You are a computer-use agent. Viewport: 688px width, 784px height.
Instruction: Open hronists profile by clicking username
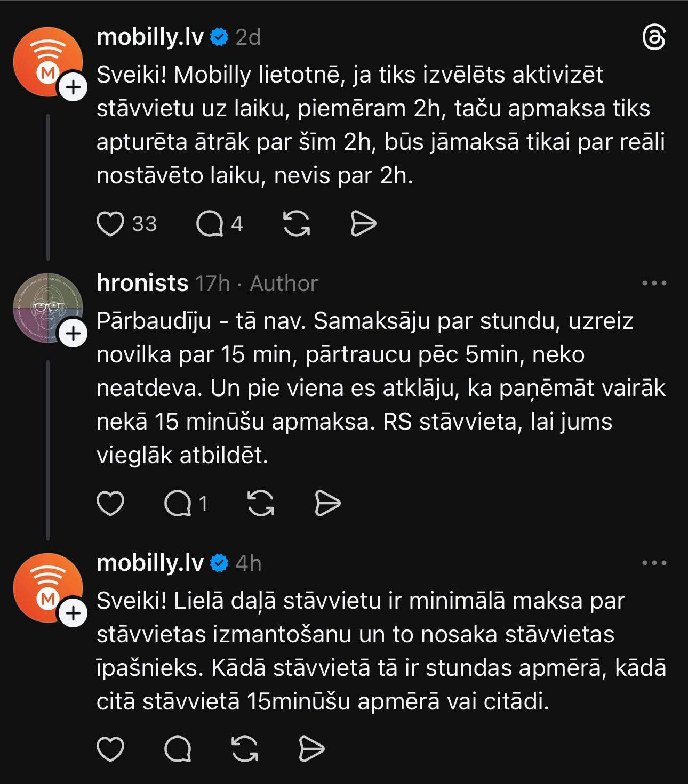(142, 282)
